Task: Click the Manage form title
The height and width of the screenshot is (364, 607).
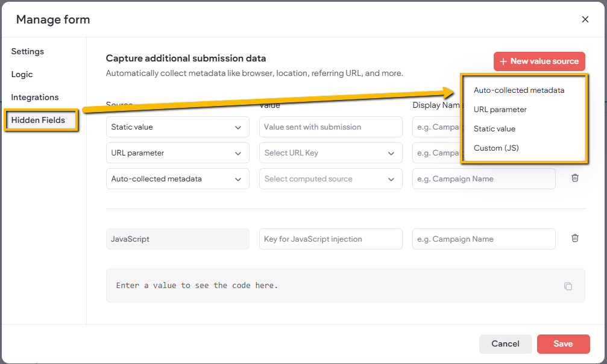Action: (x=53, y=19)
